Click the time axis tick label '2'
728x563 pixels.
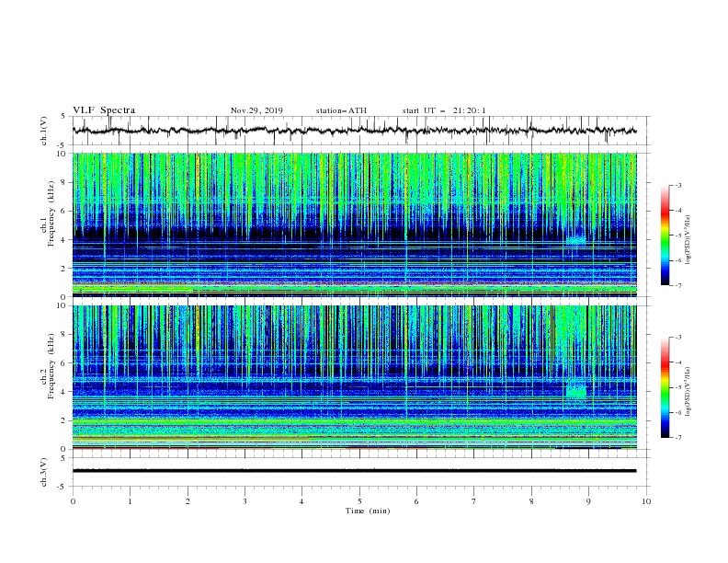188,501
